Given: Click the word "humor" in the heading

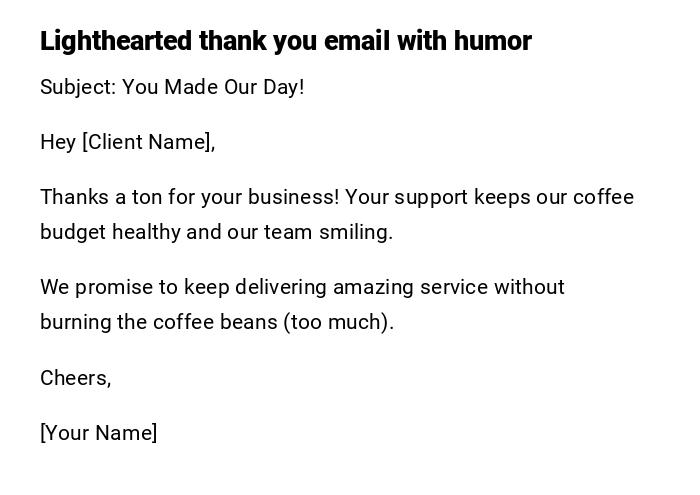Looking at the screenshot, I should [492, 41].
